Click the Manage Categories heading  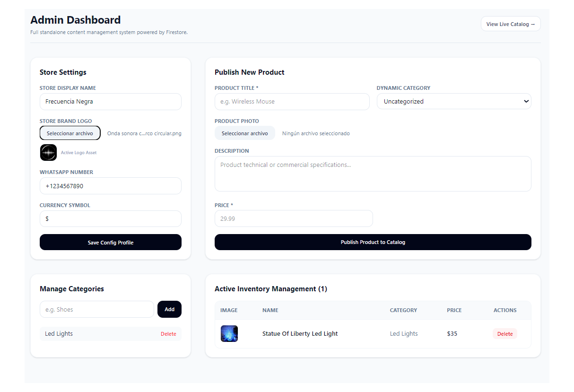point(72,289)
